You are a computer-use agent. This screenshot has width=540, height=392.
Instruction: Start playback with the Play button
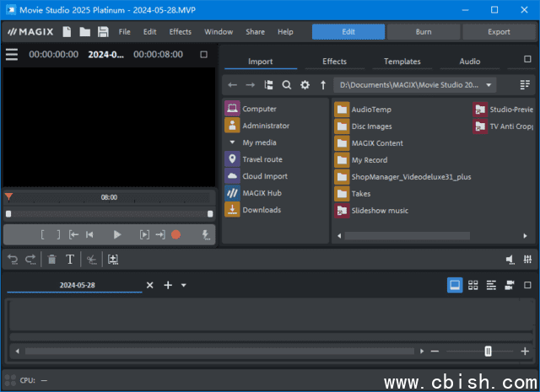pos(117,234)
